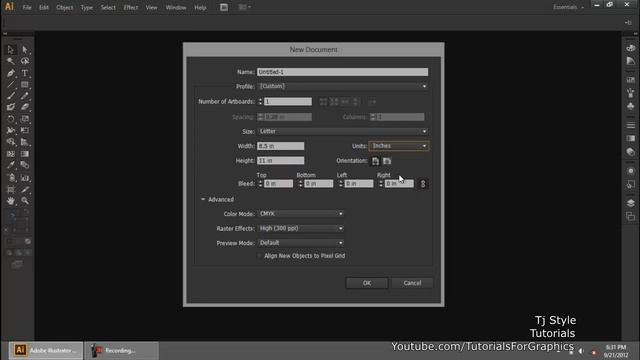Select the Rotate tool
Image resolution: width=640 pixels, height=360 pixels.
11,119
